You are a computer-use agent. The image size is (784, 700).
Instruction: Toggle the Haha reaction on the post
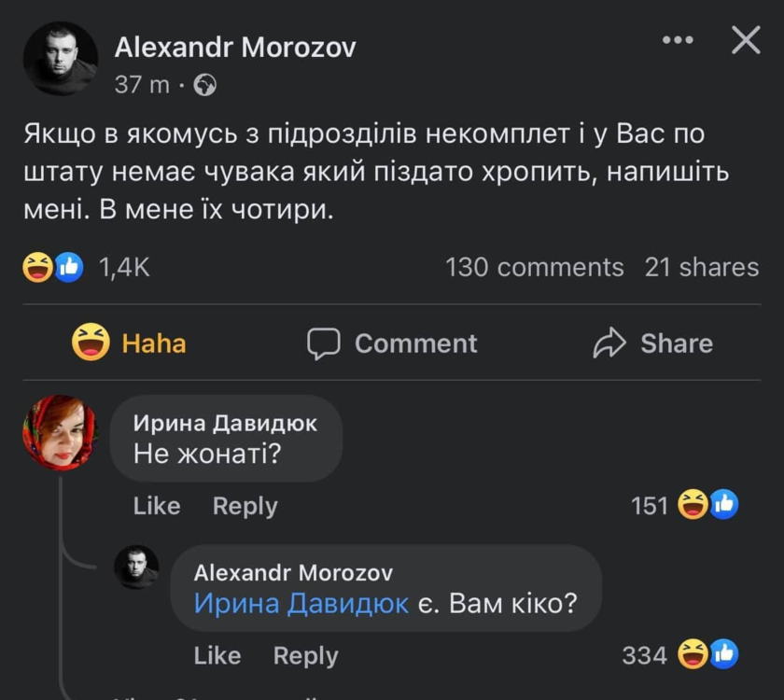pyautogui.click(x=130, y=343)
